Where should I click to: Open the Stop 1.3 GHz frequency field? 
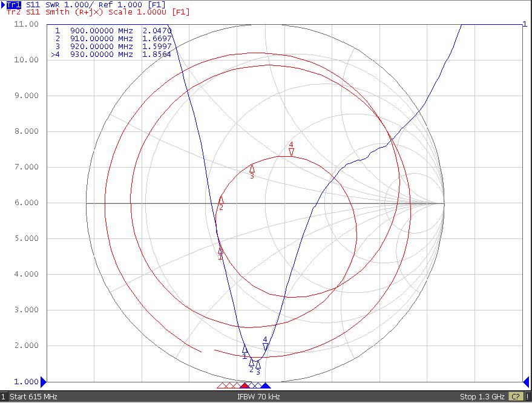[x=482, y=397]
